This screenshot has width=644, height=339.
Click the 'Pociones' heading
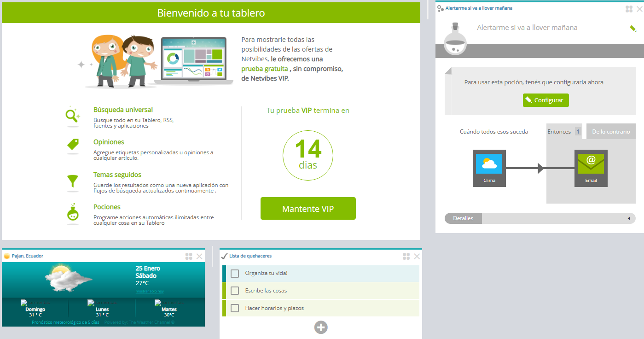click(107, 207)
